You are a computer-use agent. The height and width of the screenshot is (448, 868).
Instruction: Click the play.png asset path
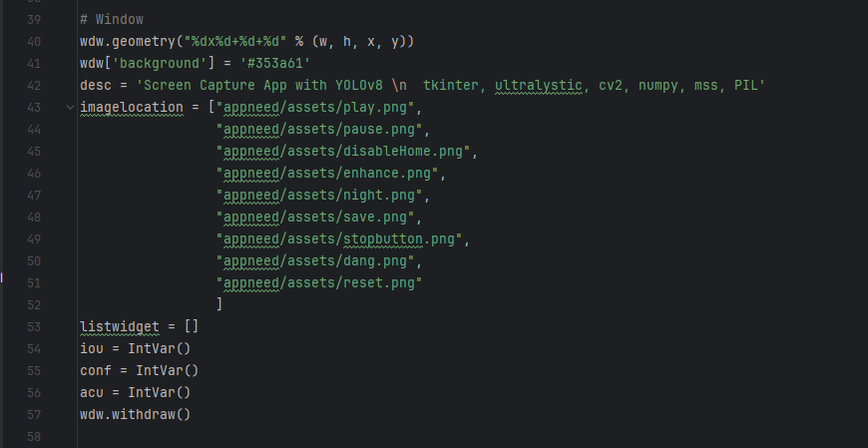coord(321,107)
